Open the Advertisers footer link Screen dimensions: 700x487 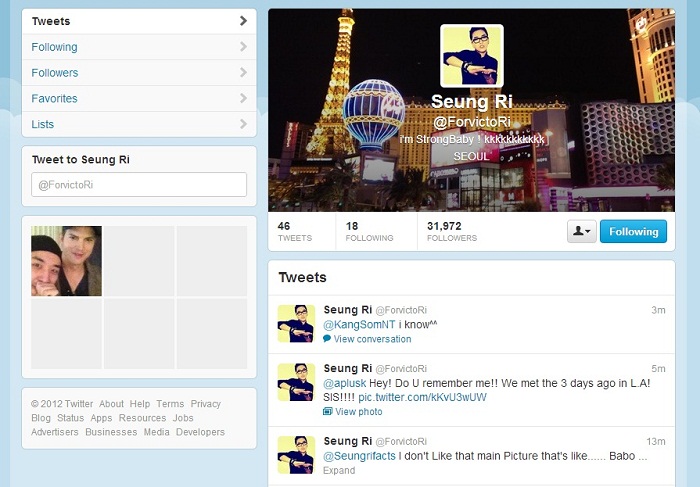(x=54, y=432)
